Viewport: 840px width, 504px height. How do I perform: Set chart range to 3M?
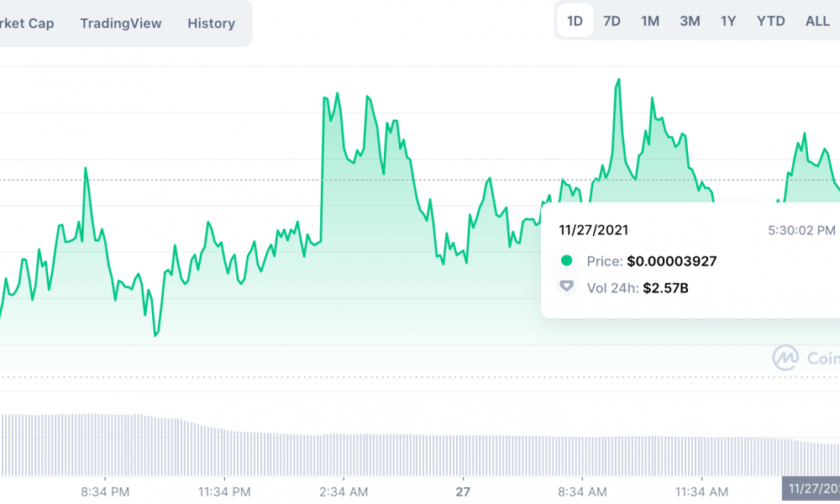click(690, 21)
